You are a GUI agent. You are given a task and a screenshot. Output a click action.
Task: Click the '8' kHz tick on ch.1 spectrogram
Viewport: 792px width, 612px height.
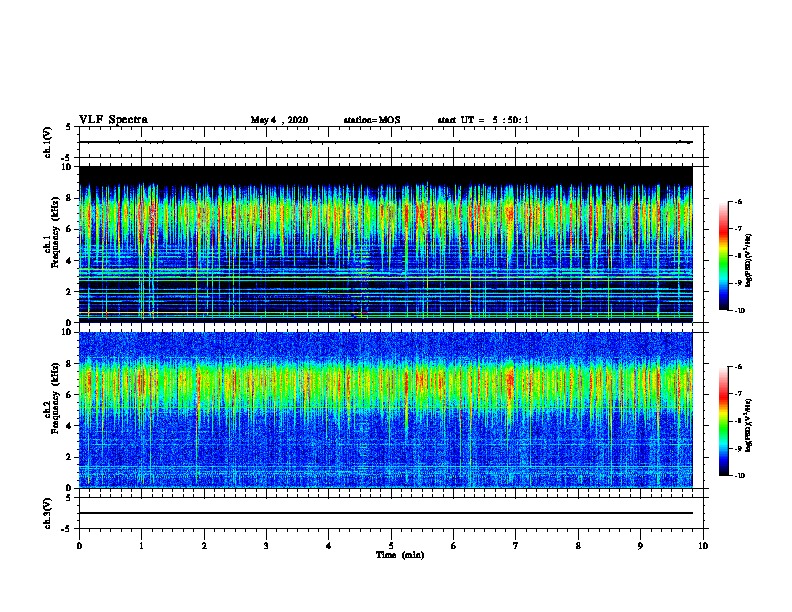pos(69,198)
